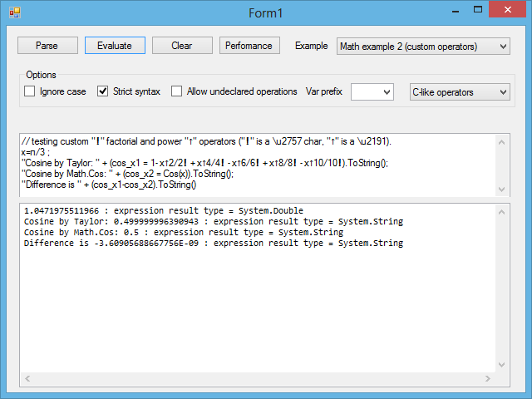This screenshot has width=532, height=399.
Task: Expand the Var prefix combo box
Action: [x=386, y=92]
